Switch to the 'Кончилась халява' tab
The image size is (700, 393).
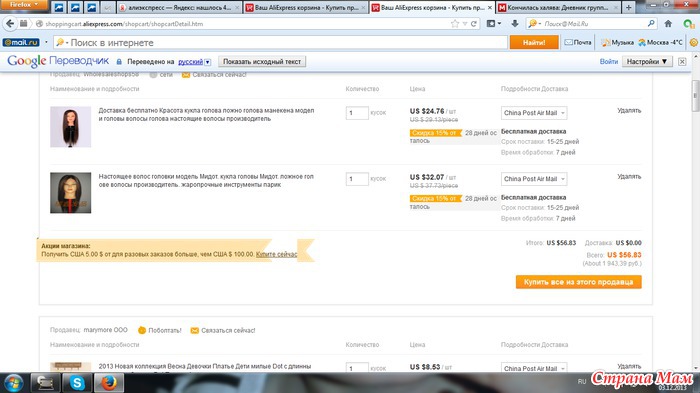(x=558, y=8)
